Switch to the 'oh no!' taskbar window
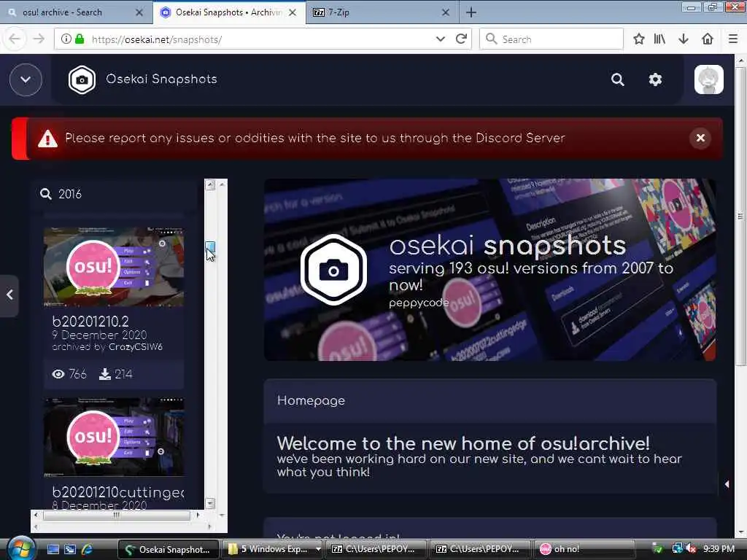This screenshot has height=560, width=747. click(584, 550)
